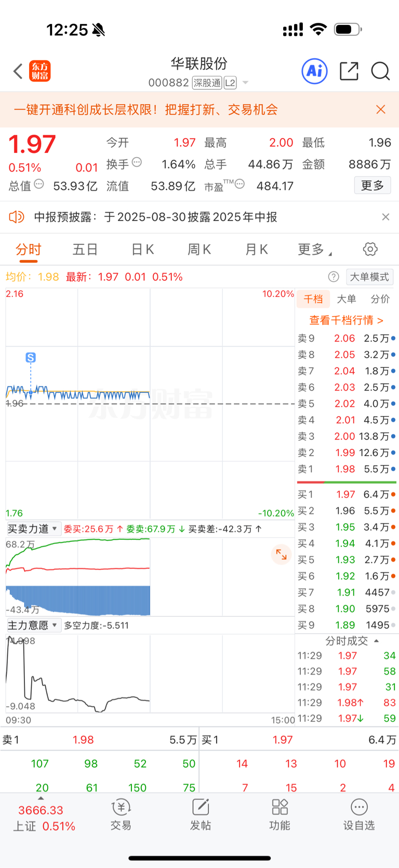Tap info icon next to 换手
The height and width of the screenshot is (868, 399).
pyautogui.click(x=137, y=162)
